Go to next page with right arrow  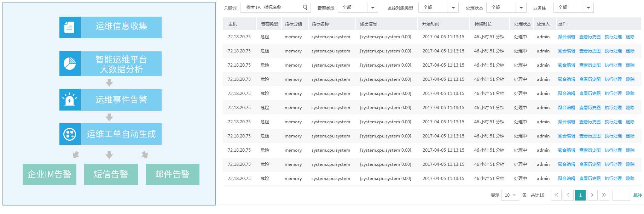[592, 195]
